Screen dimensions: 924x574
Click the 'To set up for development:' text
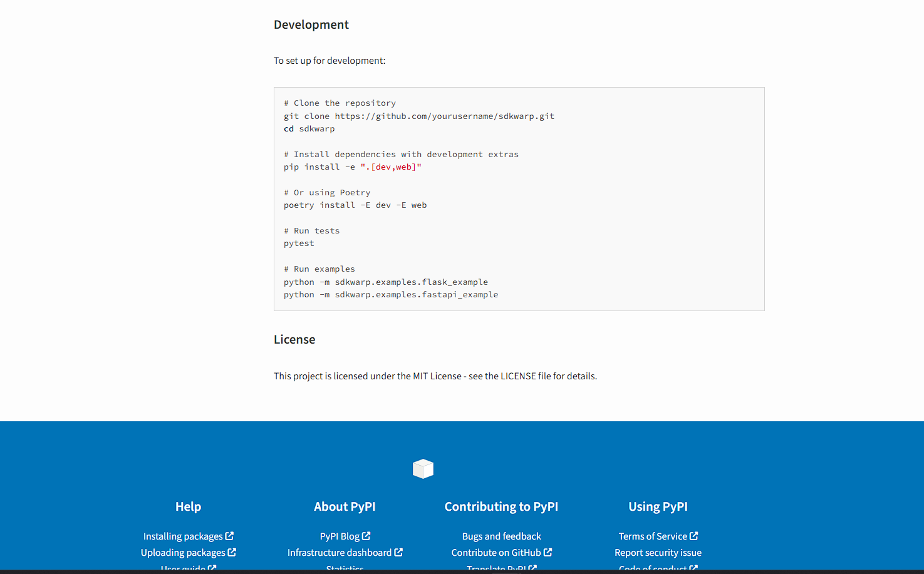330,61
